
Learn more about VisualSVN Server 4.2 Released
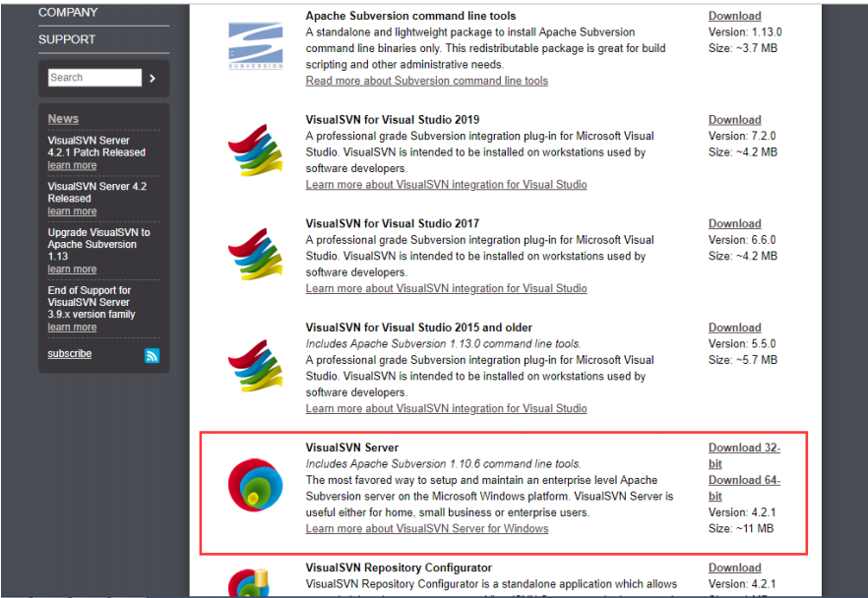pyautogui.click(x=72, y=211)
